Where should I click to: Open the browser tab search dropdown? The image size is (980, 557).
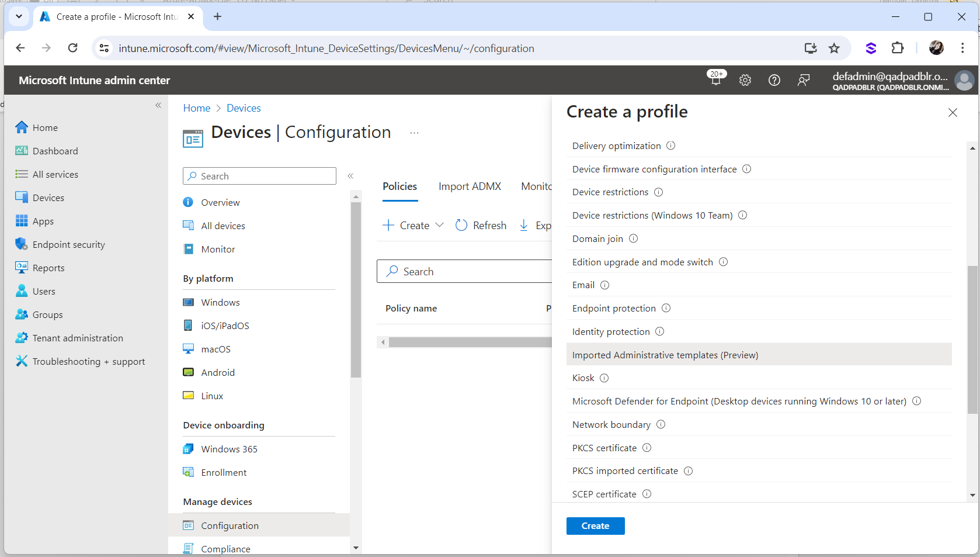pos(19,16)
